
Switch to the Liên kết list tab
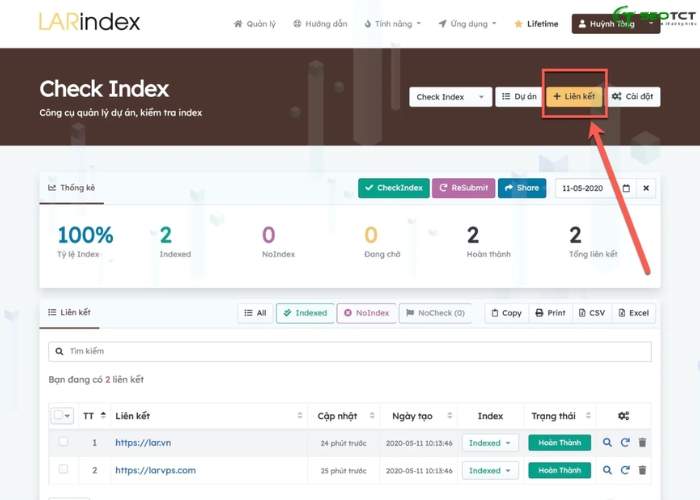[69, 312]
